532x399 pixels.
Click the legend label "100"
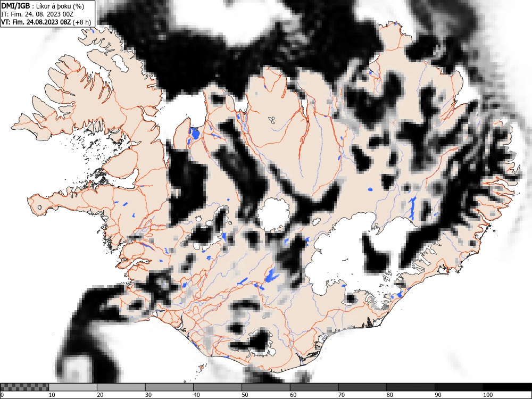click(487, 395)
